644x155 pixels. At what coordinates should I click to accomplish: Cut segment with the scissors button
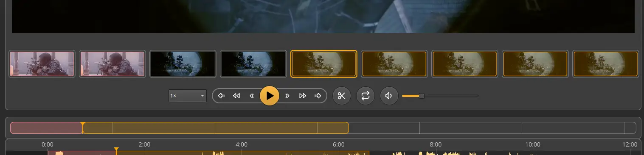click(x=342, y=96)
